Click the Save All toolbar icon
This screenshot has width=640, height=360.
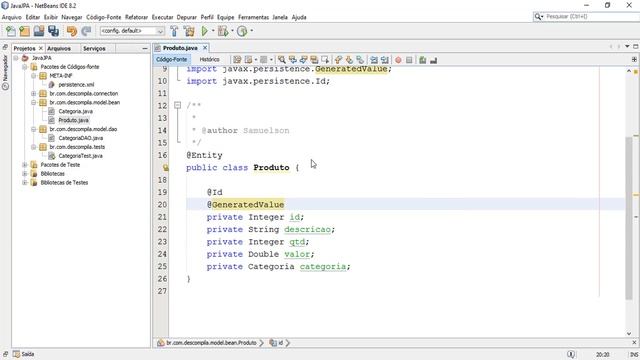click(53, 31)
